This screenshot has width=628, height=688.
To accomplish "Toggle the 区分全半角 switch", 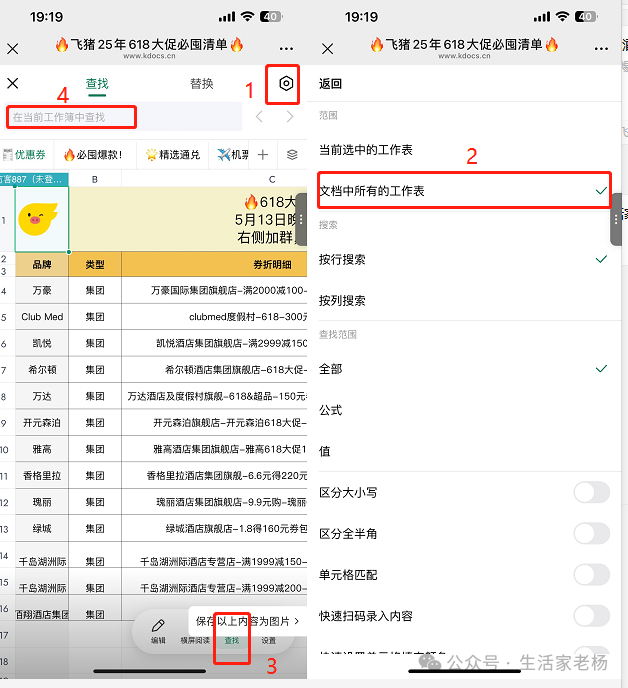I will (592, 534).
